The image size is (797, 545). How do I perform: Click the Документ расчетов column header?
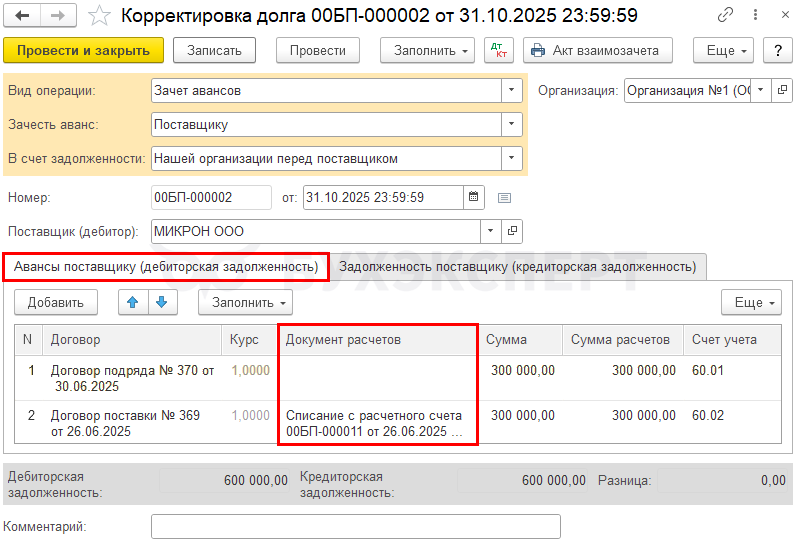coord(378,340)
